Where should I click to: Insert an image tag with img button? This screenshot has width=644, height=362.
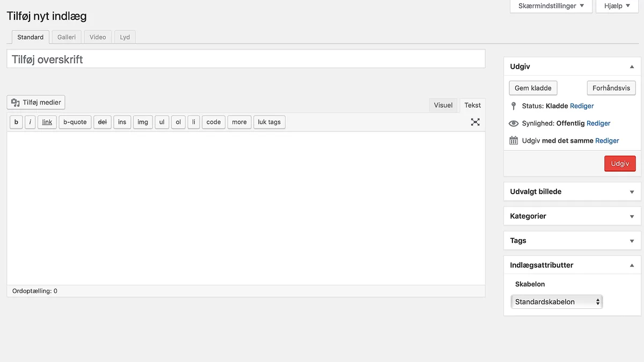143,122
